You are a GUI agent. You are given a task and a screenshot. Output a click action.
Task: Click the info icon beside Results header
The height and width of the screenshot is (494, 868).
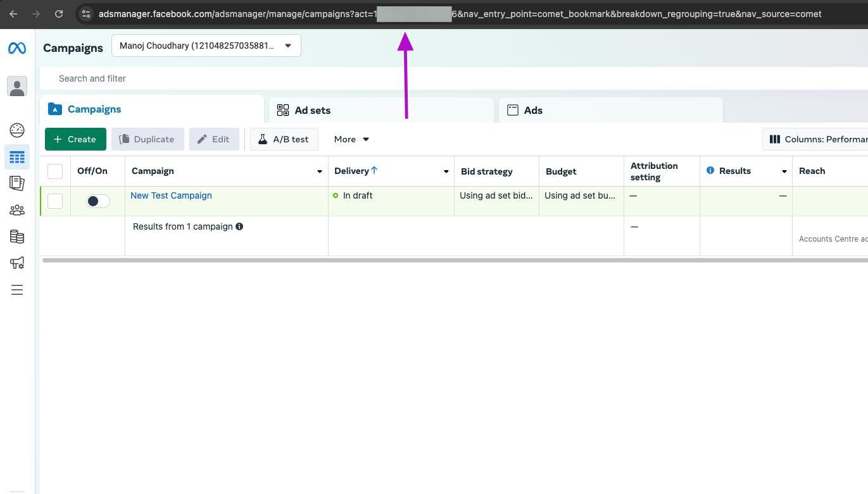[710, 171]
